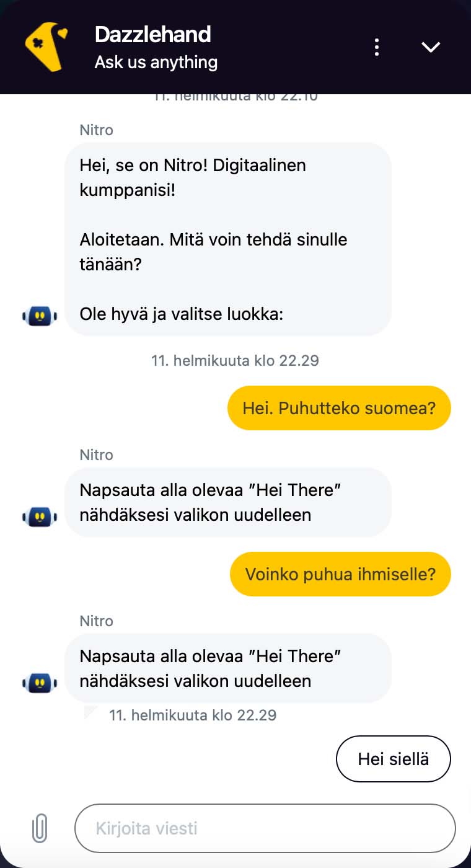Click the Nitro sender label above the greeting
Viewport: 471px width, 868px height.
point(97,130)
